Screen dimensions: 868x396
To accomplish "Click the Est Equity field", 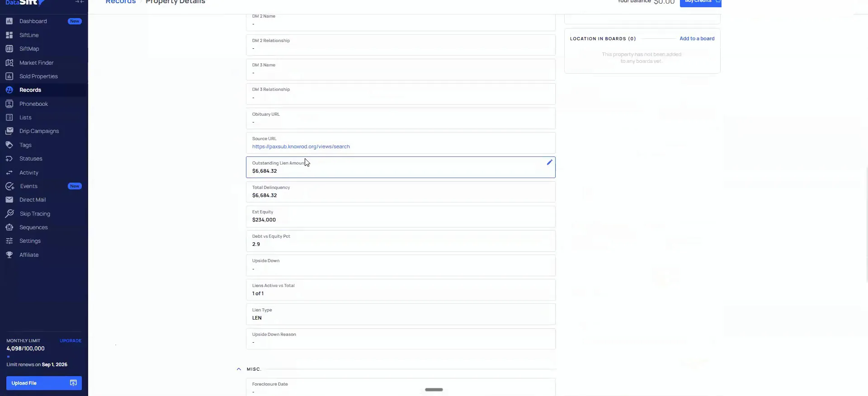I will (x=401, y=216).
